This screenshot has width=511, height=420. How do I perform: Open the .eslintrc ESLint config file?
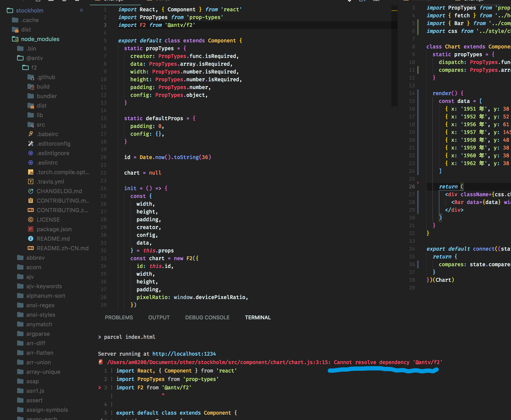(x=48, y=163)
